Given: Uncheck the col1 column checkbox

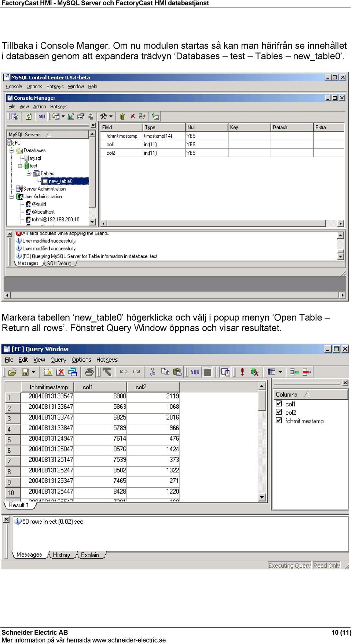Looking at the screenshot, I should coord(279,404).
